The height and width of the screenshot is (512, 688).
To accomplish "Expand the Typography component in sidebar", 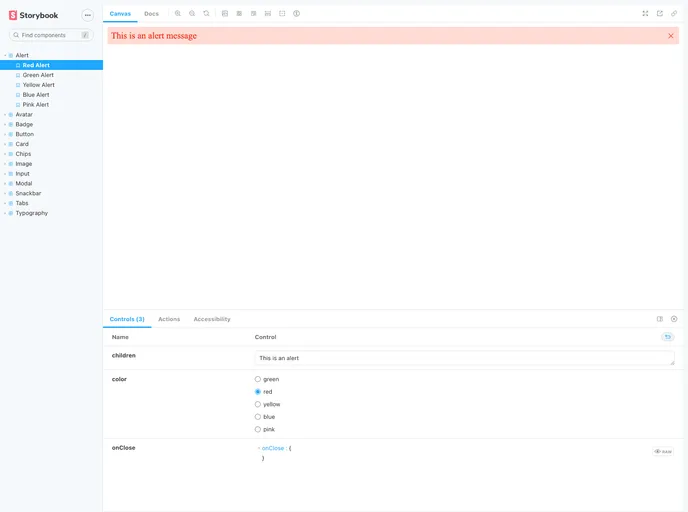I will coord(31,213).
